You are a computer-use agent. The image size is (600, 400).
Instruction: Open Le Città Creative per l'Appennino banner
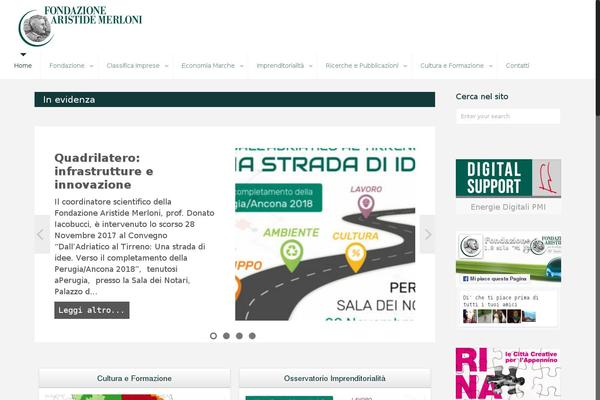[x=508, y=374]
